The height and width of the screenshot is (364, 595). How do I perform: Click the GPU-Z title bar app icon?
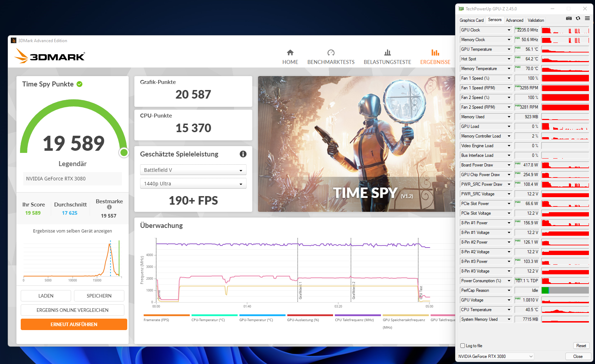click(x=461, y=9)
